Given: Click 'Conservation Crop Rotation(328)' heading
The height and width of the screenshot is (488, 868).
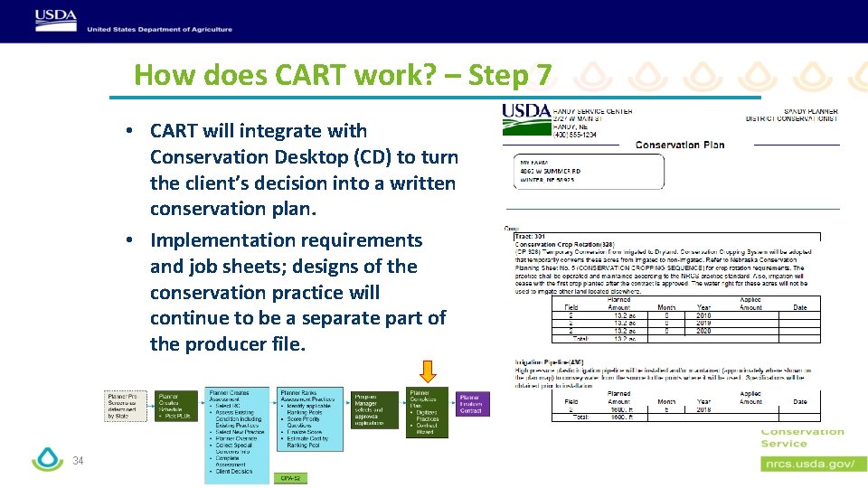Looking at the screenshot, I should (x=564, y=244).
